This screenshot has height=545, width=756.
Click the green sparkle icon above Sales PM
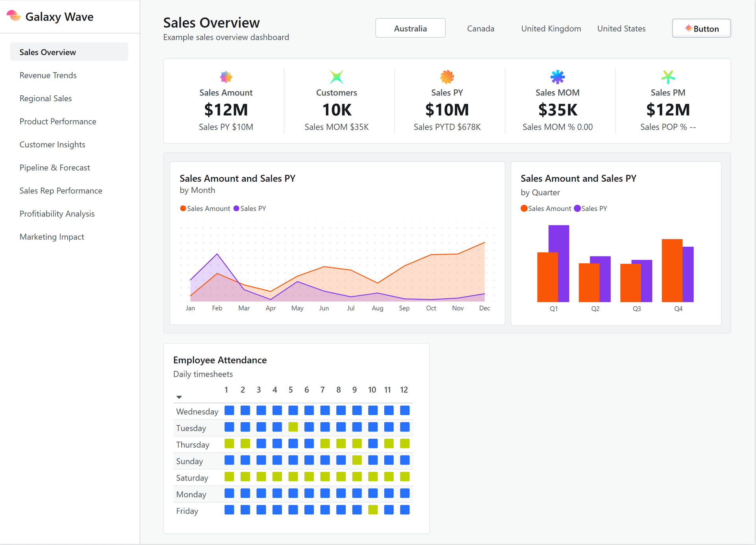pyautogui.click(x=668, y=77)
